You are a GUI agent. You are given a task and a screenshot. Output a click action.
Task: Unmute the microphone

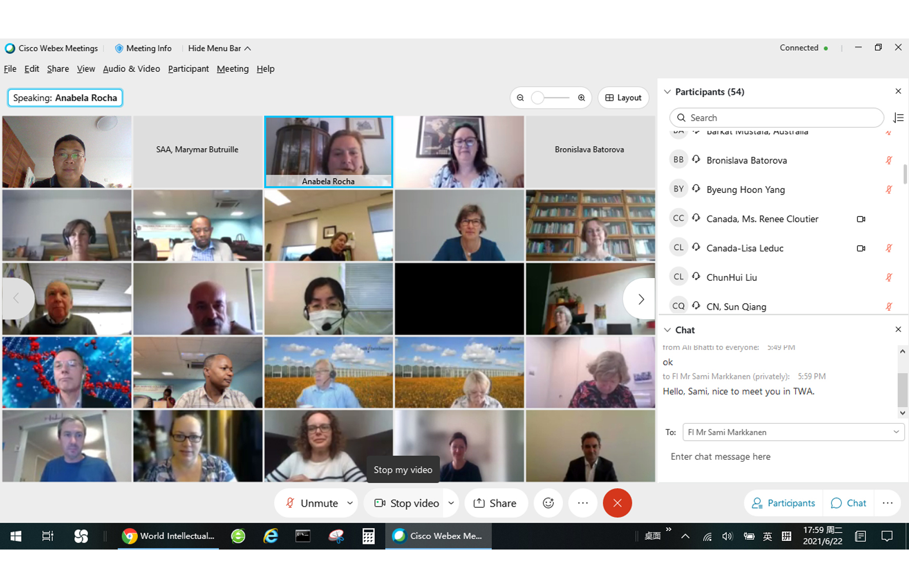pyautogui.click(x=311, y=503)
